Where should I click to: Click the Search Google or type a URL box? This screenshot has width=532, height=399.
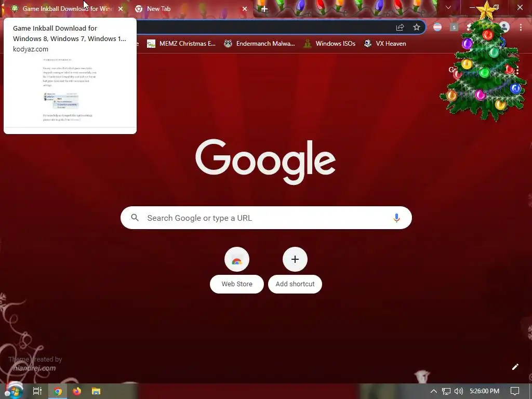click(x=266, y=218)
